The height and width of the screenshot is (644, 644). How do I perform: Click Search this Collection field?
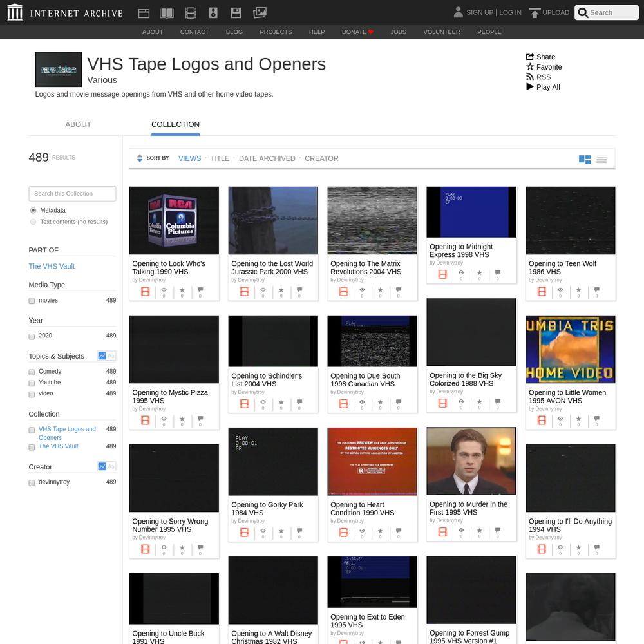pyautogui.click(x=72, y=193)
